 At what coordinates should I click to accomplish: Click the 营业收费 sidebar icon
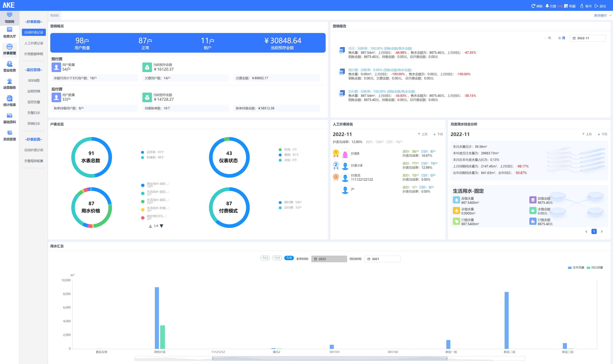click(9, 64)
